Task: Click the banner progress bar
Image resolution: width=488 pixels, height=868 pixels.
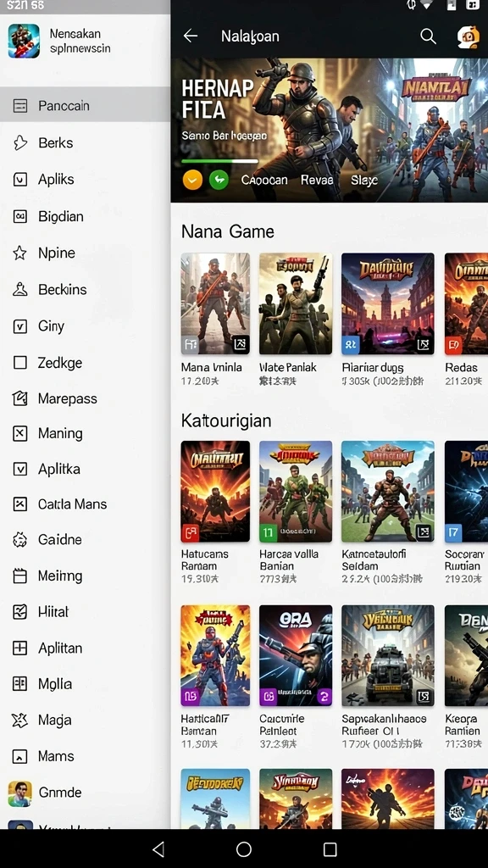Action: pyautogui.click(x=219, y=161)
